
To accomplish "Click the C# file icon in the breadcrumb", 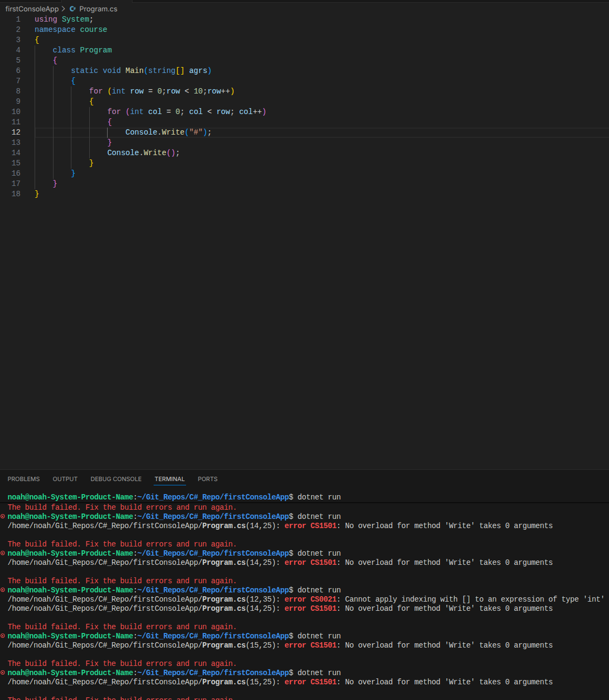I will 72,9.
